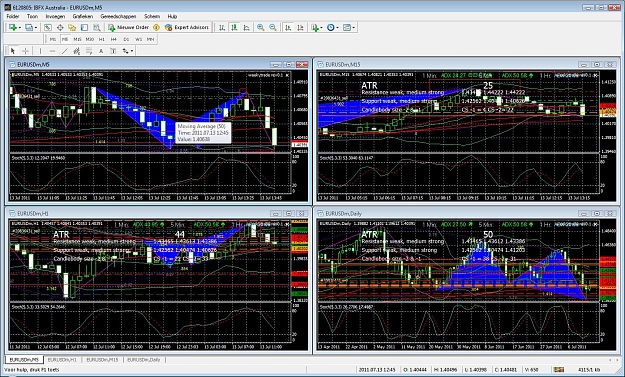Switch chart to line chart type
This screenshot has width=625, height=377.
(247, 27)
